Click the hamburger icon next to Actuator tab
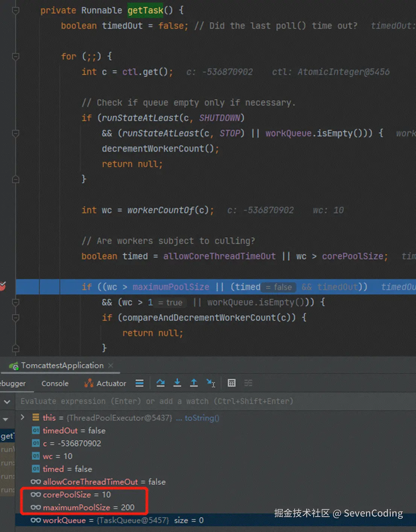Image resolution: width=416 pixels, height=532 pixels. (140, 383)
